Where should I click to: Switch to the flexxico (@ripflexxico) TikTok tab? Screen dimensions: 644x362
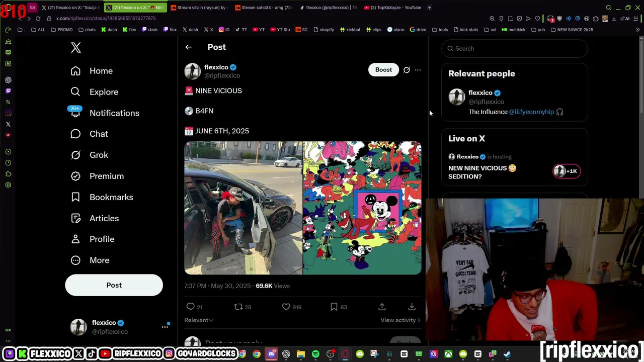329,8
